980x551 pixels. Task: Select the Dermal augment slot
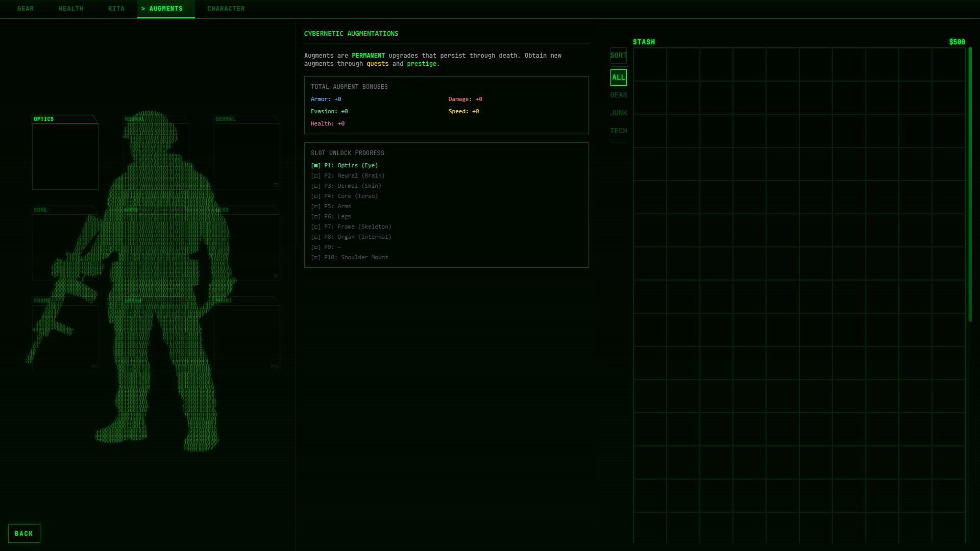(x=247, y=153)
